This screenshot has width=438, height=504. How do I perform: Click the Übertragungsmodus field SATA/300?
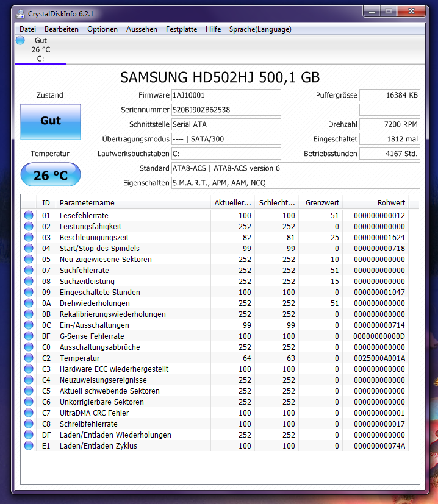tap(226, 139)
